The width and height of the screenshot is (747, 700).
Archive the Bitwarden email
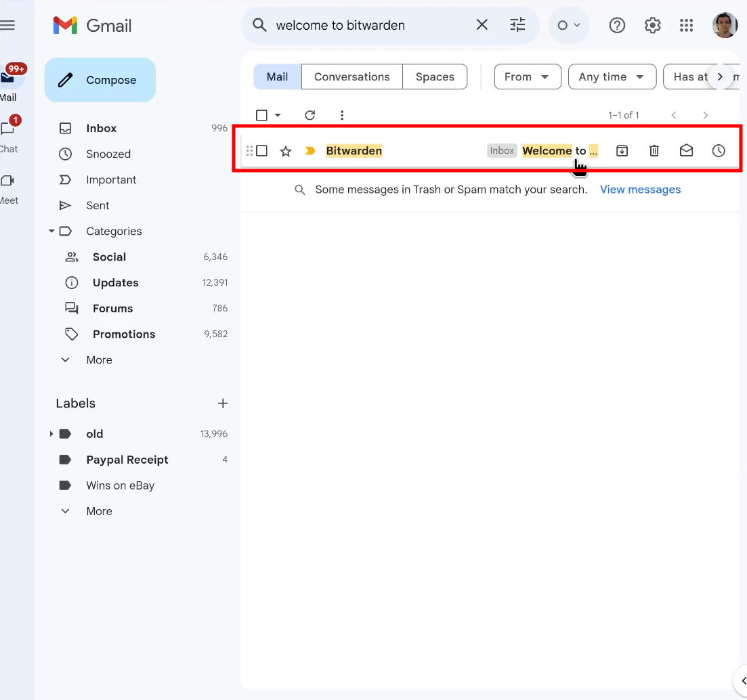(x=622, y=151)
